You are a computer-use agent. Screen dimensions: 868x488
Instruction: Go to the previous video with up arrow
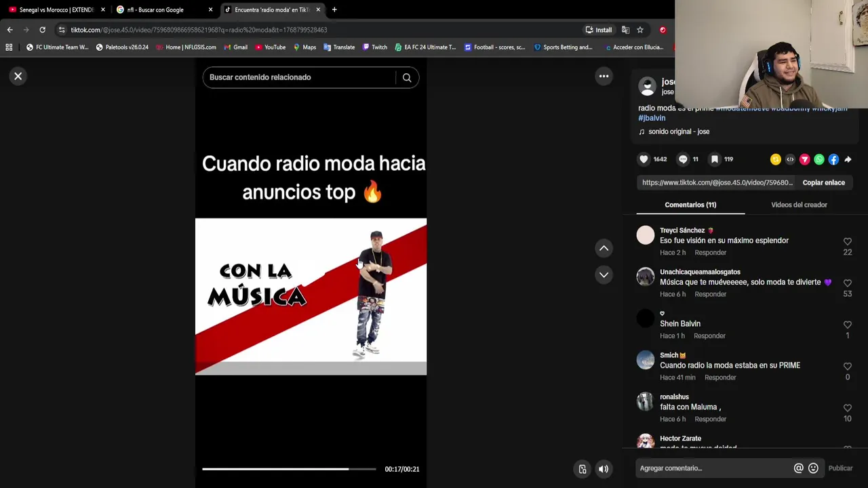[x=604, y=248]
